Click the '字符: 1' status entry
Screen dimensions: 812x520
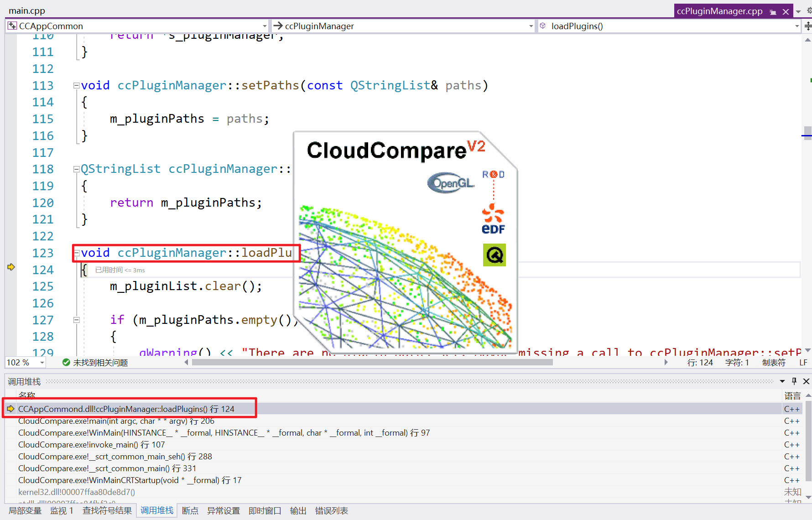point(737,363)
